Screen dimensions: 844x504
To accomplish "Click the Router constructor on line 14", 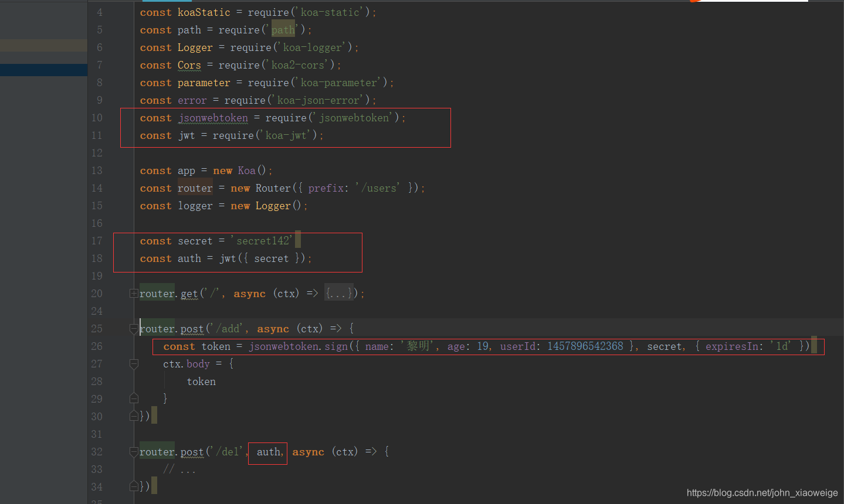I will (x=273, y=188).
